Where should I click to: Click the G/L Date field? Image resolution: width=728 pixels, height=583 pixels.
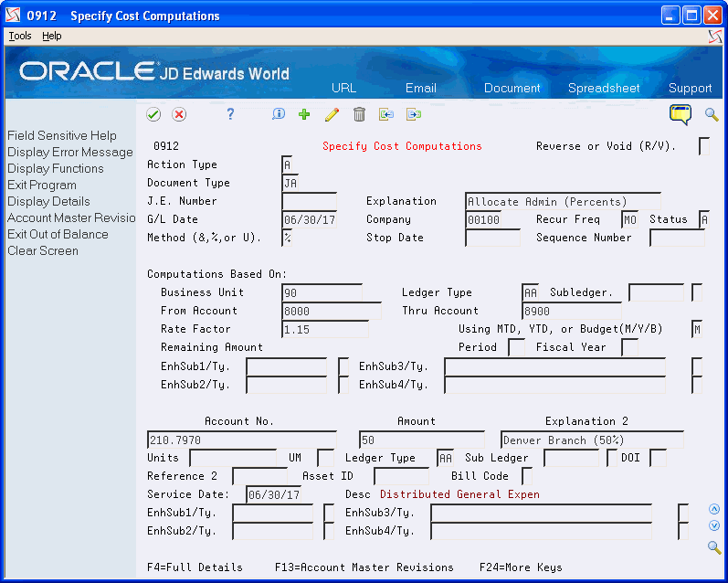pyautogui.click(x=310, y=219)
